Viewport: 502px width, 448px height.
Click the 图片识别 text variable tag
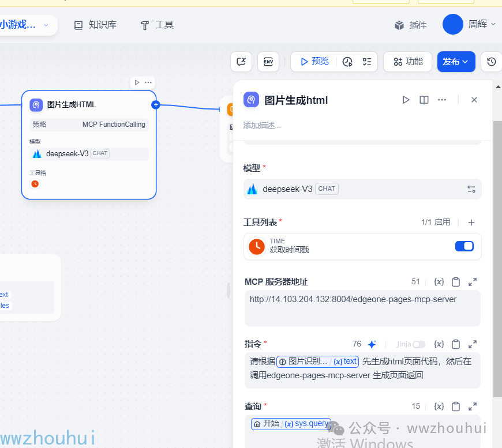point(317,362)
